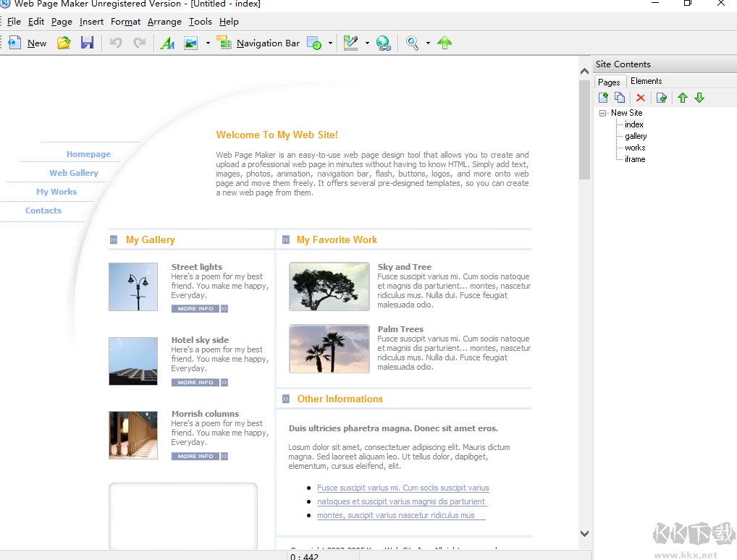Collapse the New Site tree node

604,113
